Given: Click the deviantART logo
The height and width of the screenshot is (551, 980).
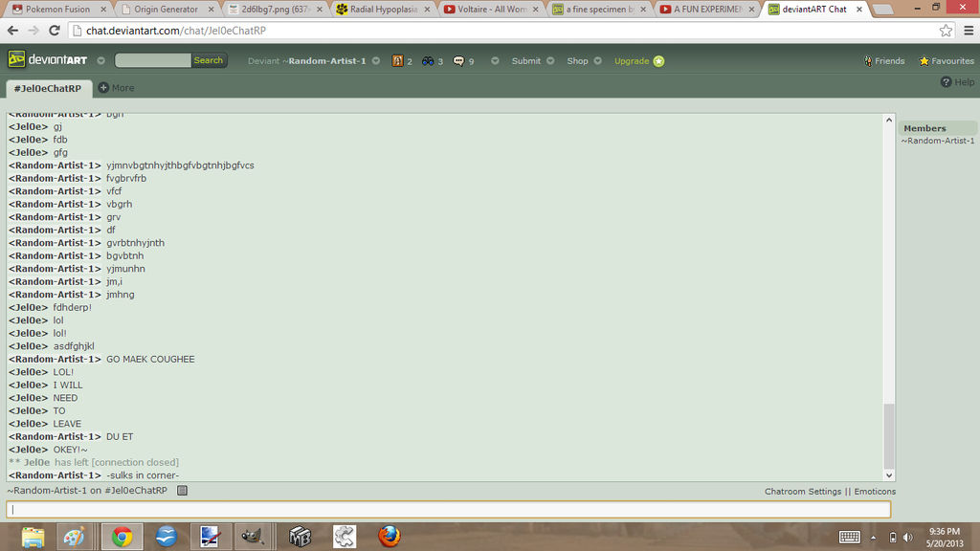Looking at the screenshot, I should [48, 60].
